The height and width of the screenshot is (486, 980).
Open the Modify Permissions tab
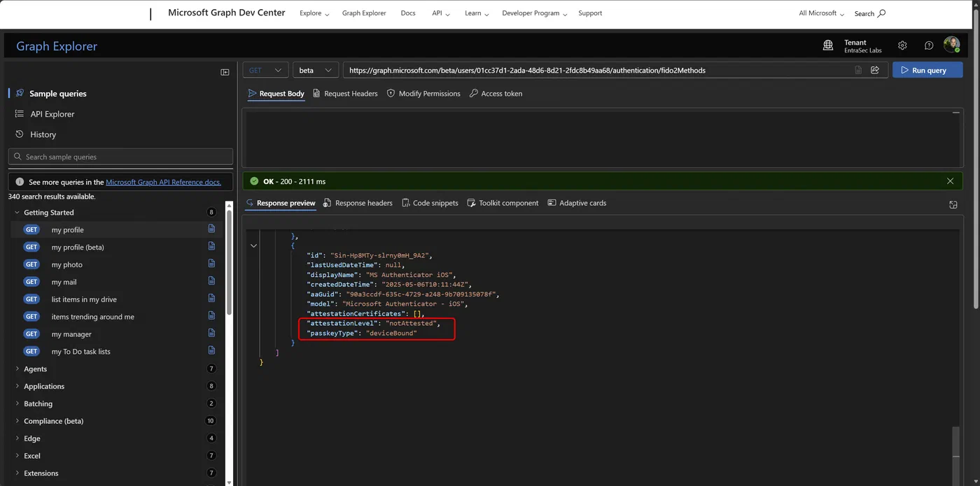pos(423,94)
